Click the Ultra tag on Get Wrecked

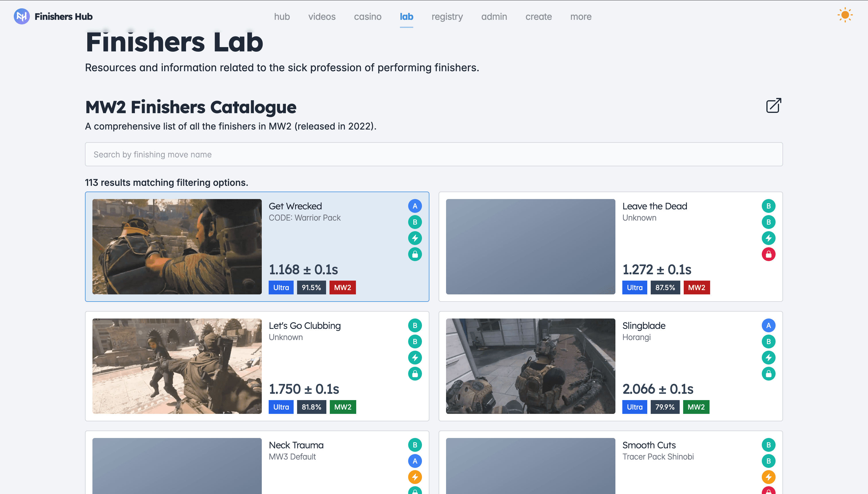tap(281, 287)
